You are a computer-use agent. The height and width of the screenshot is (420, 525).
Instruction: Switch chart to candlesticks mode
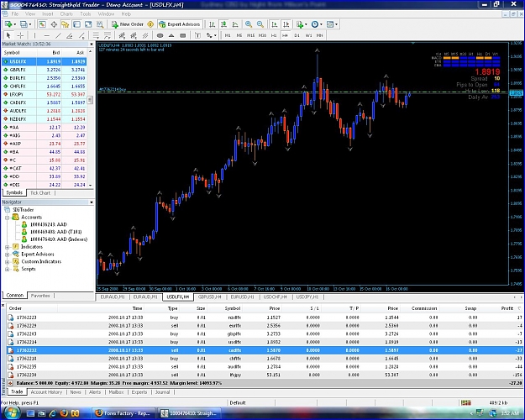tap(223, 24)
